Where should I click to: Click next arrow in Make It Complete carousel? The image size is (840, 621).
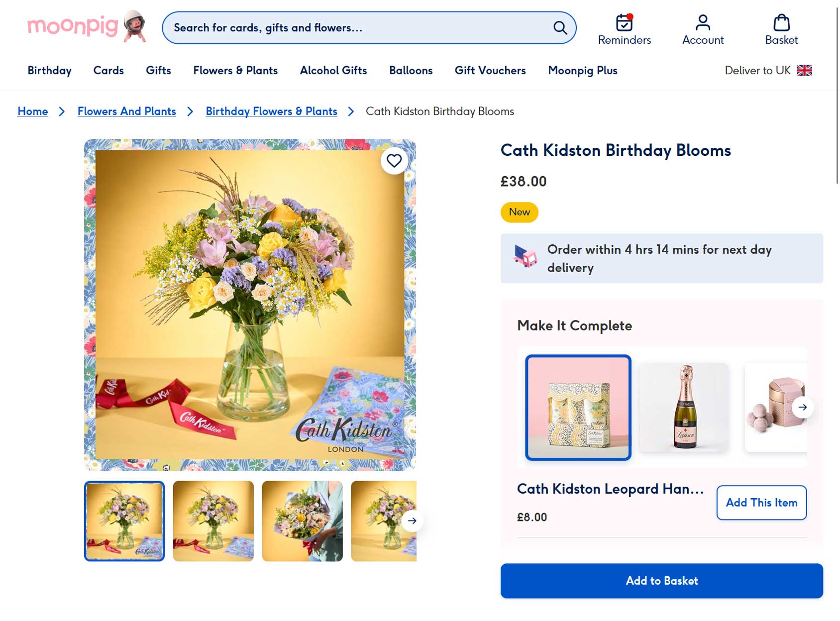tap(802, 407)
